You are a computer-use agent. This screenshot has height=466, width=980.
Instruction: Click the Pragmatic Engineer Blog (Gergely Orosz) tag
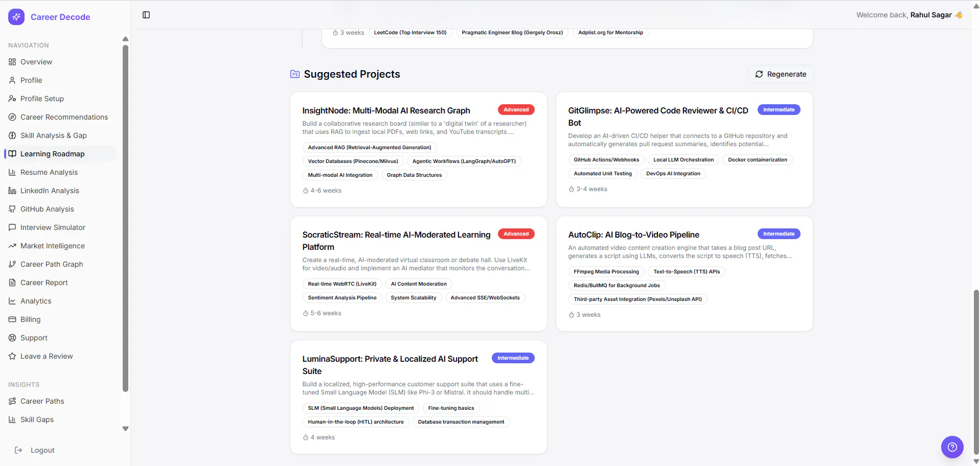click(512, 32)
